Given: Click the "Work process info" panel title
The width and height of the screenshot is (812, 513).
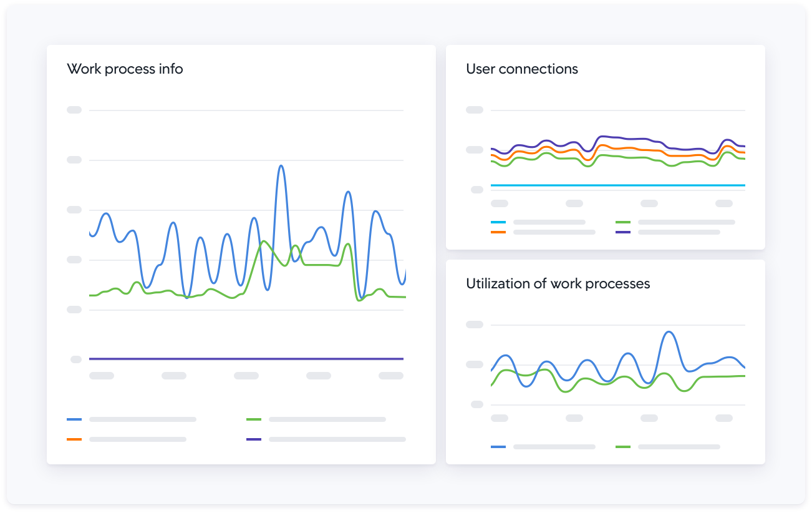Looking at the screenshot, I should [x=125, y=69].
